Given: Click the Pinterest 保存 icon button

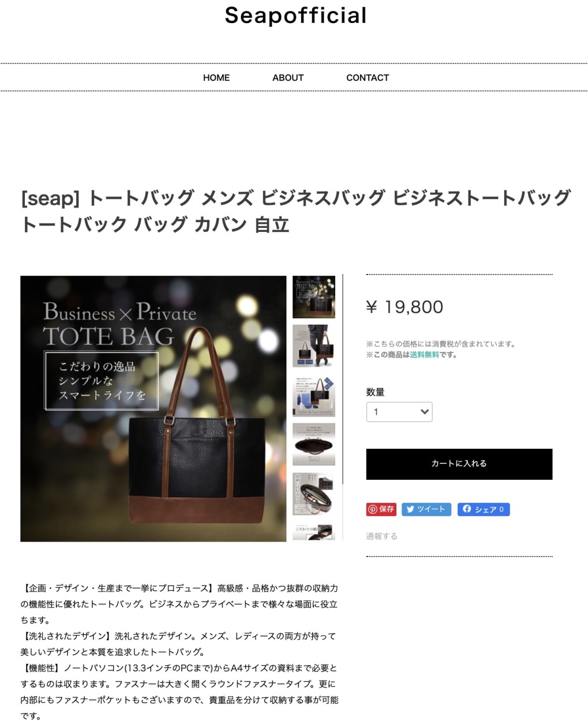Looking at the screenshot, I should click(x=381, y=509).
